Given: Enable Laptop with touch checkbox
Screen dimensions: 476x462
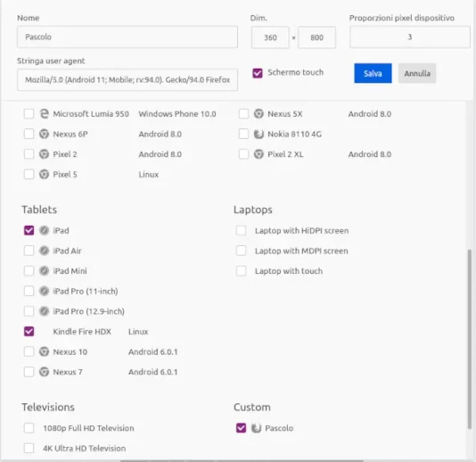Looking at the screenshot, I should [241, 270].
